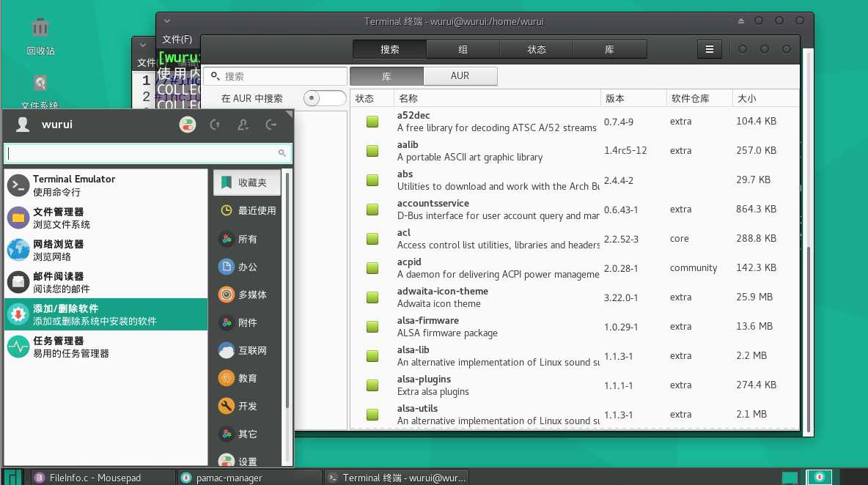Image resolution: width=868 pixels, height=485 pixels.
Task: Select the 设置 settings category
Action: coord(247,460)
